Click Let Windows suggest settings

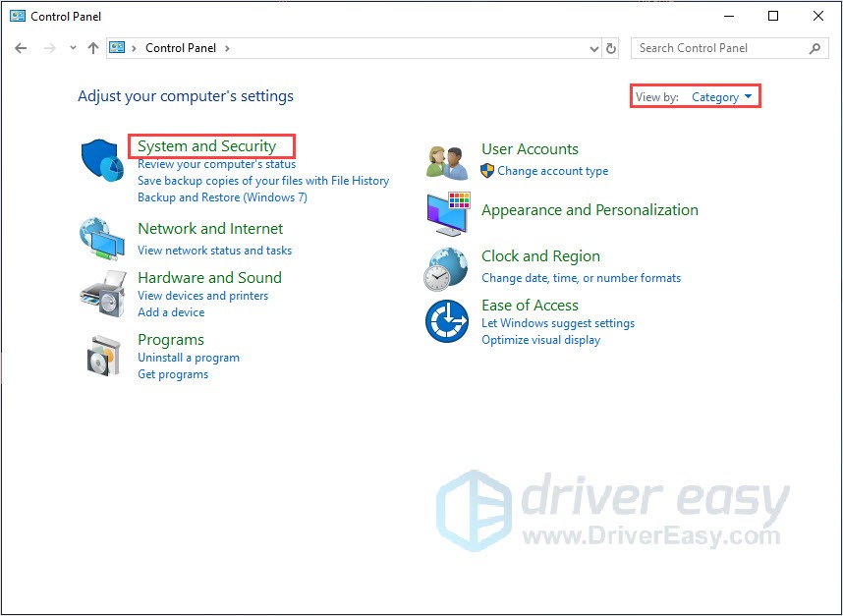coord(558,323)
